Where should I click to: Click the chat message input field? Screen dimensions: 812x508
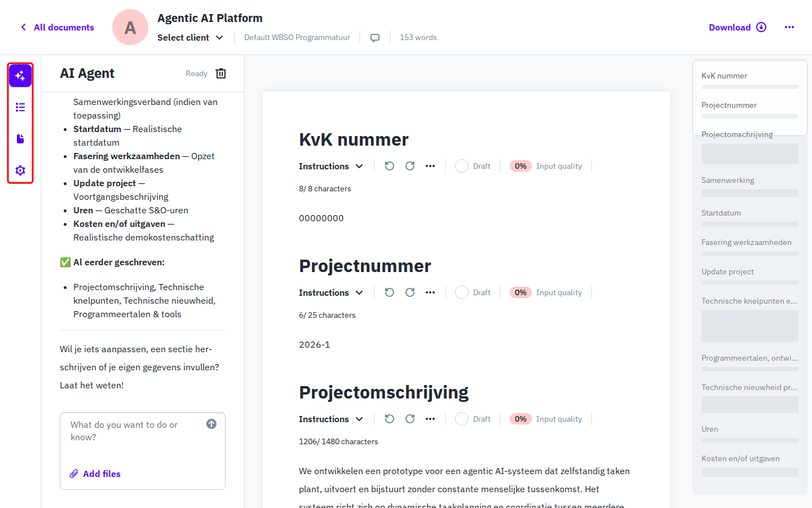(x=133, y=431)
